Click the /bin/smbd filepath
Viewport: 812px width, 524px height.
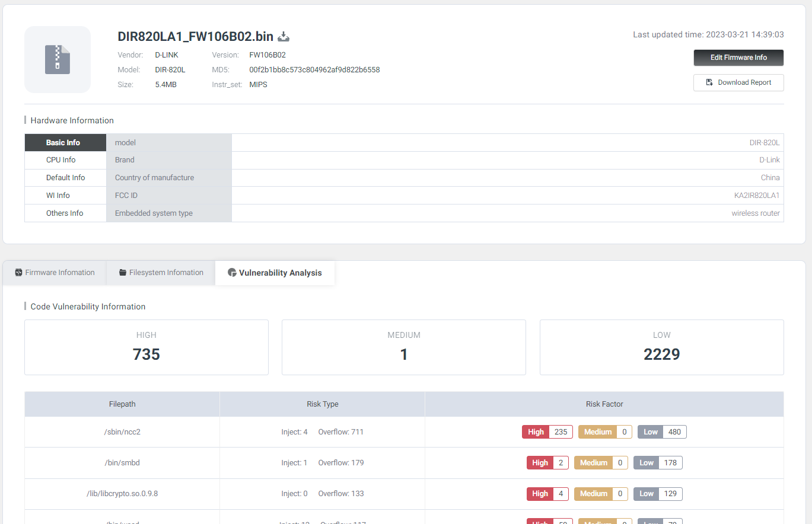point(122,463)
